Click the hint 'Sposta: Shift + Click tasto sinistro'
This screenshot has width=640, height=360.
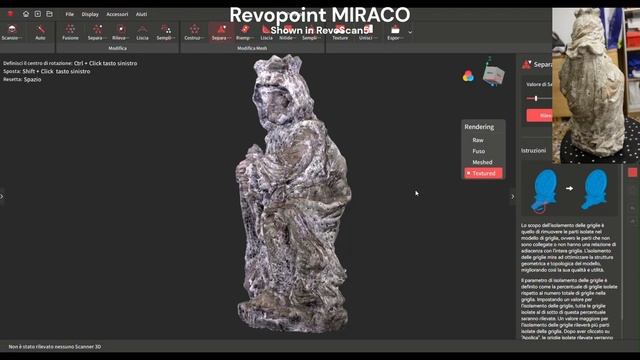[x=47, y=71]
